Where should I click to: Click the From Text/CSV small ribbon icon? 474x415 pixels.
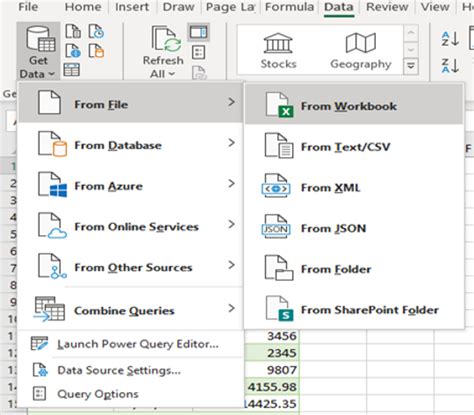click(73, 32)
